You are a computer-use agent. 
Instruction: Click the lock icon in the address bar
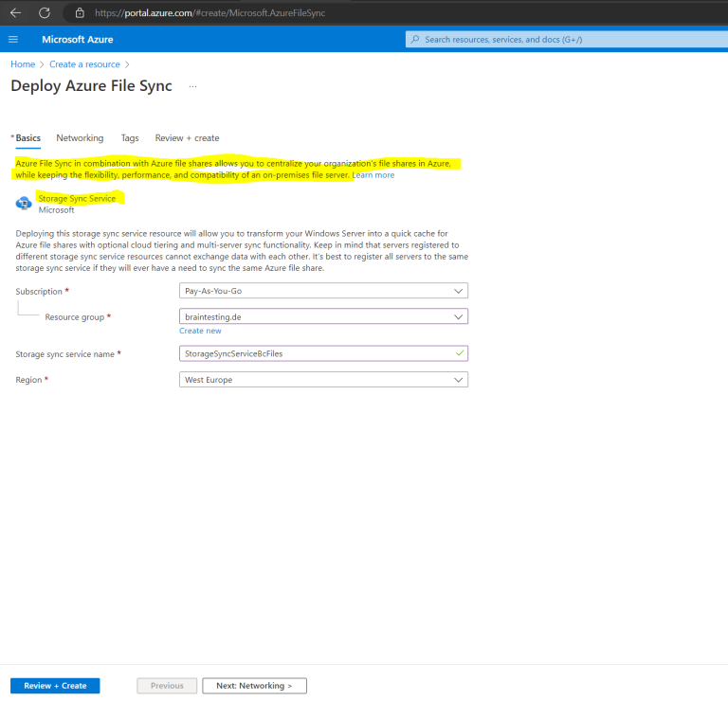coord(80,13)
